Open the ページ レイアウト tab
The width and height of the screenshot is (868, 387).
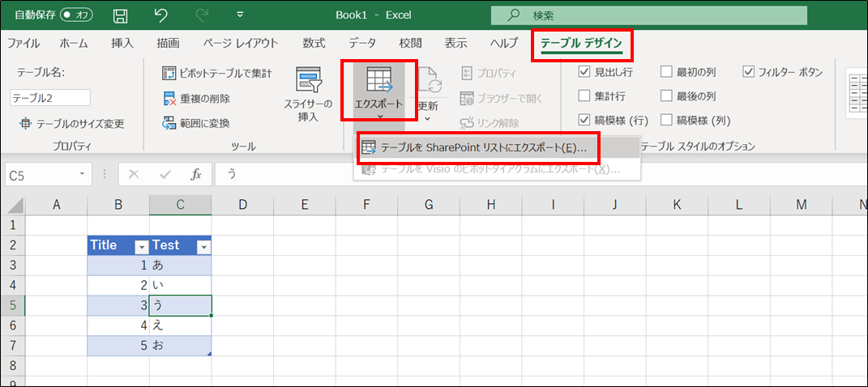coord(240,43)
